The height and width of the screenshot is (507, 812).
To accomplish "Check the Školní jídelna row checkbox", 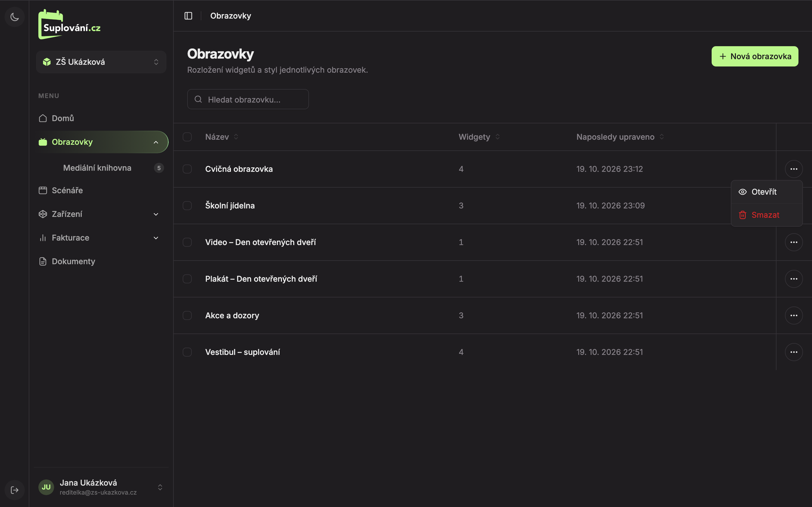I will click(x=187, y=206).
